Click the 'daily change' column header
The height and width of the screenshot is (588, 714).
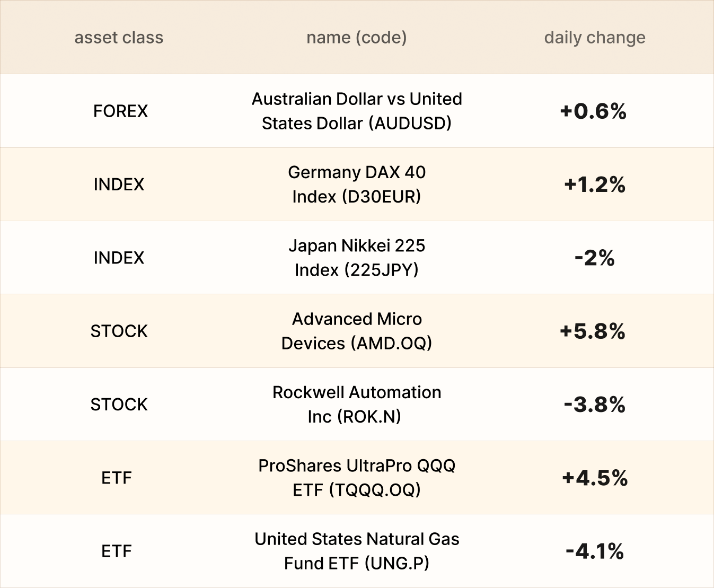pyautogui.click(x=594, y=38)
